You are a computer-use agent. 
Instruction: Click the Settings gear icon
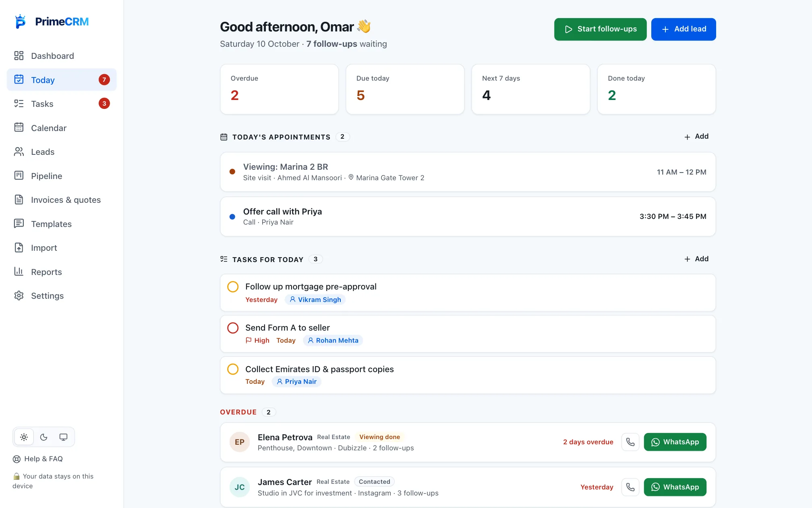(19, 296)
